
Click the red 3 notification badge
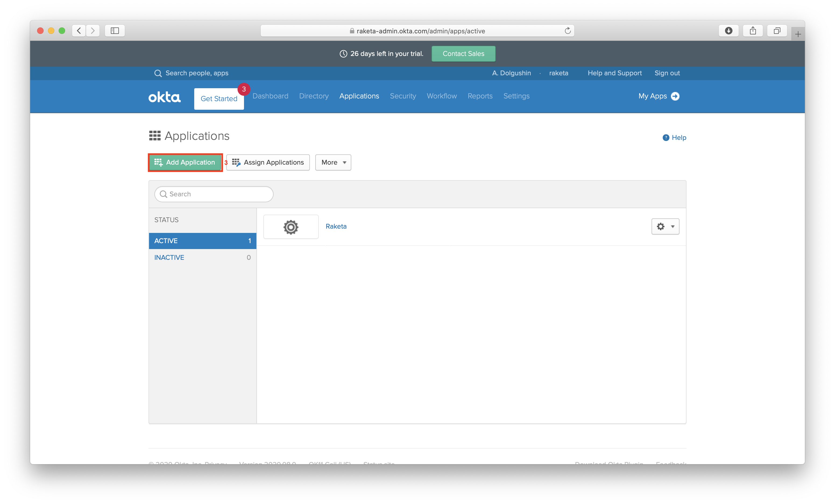pyautogui.click(x=244, y=89)
